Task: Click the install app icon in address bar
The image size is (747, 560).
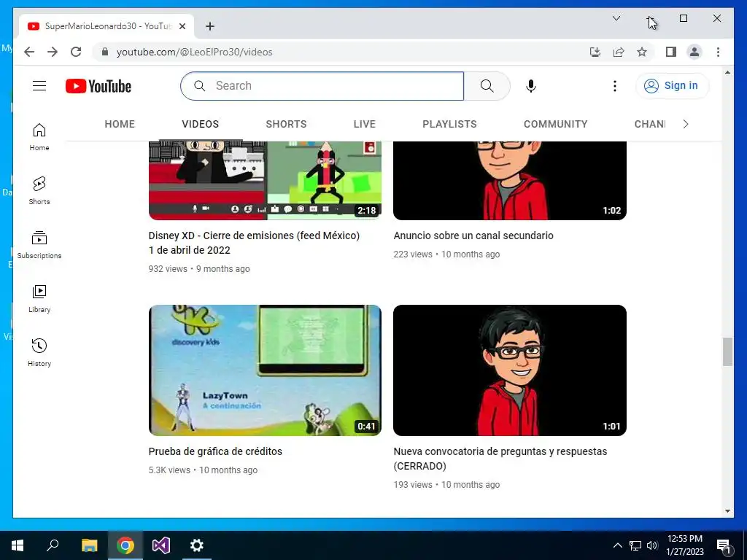Action: [x=595, y=52]
